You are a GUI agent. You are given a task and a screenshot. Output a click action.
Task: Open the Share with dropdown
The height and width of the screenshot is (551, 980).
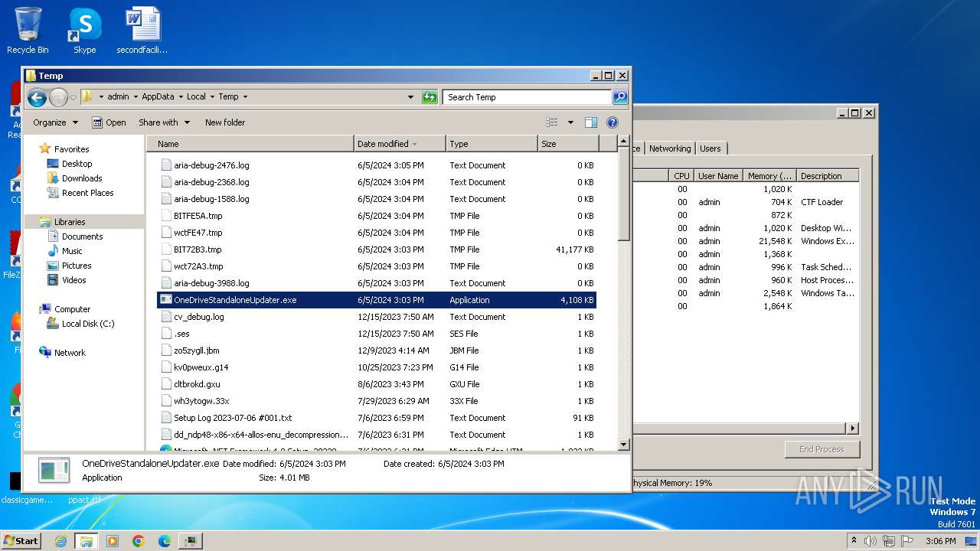click(x=164, y=122)
